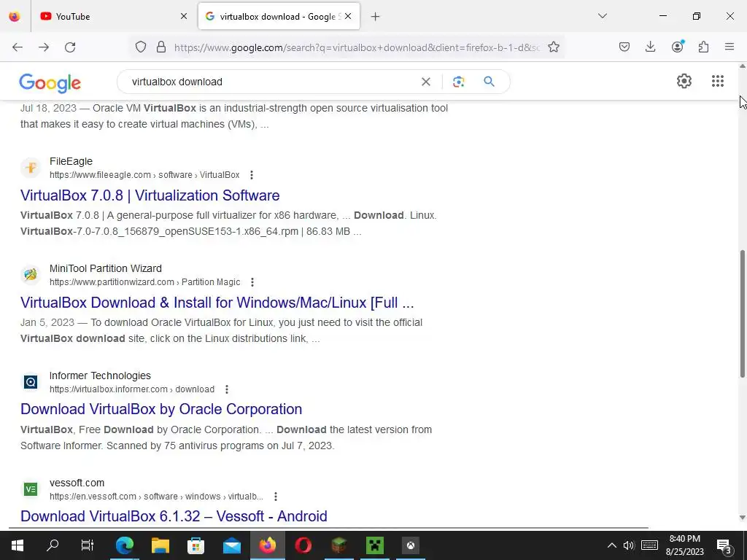Save page to Pocket
This screenshot has width=747, height=560.
(x=624, y=47)
